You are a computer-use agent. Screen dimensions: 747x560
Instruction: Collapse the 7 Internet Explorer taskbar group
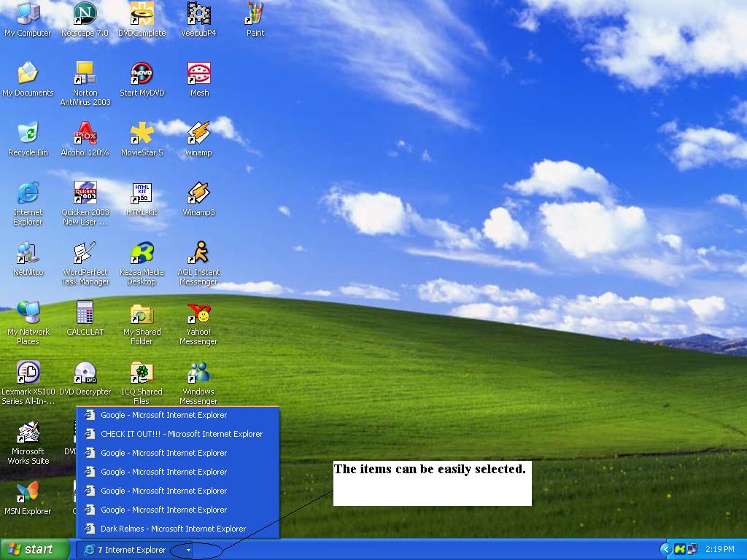click(x=134, y=550)
